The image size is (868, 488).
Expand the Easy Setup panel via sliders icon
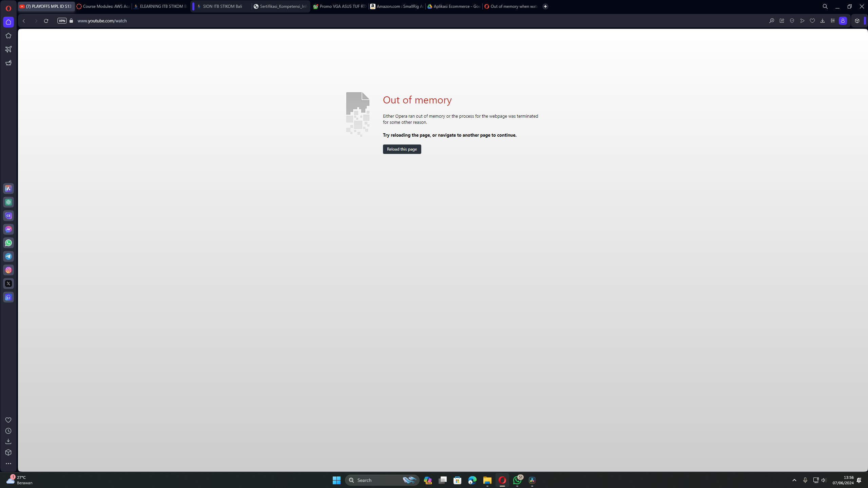click(x=833, y=21)
